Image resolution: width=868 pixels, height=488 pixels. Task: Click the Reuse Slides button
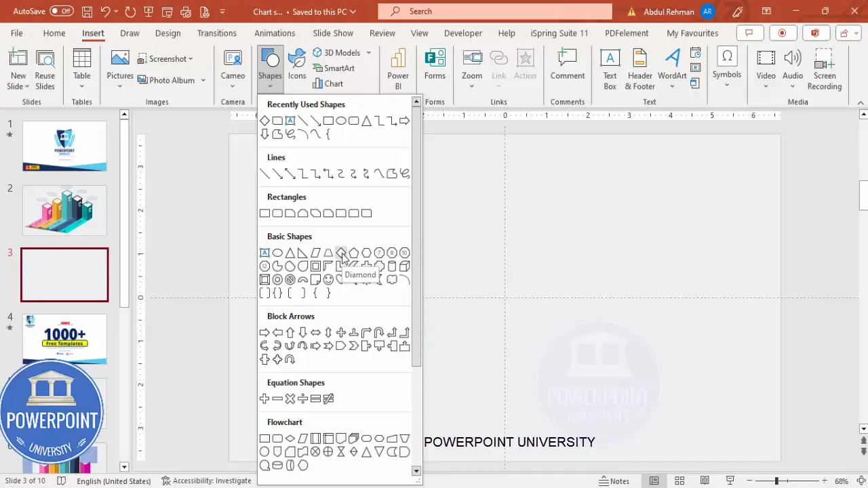(x=45, y=70)
